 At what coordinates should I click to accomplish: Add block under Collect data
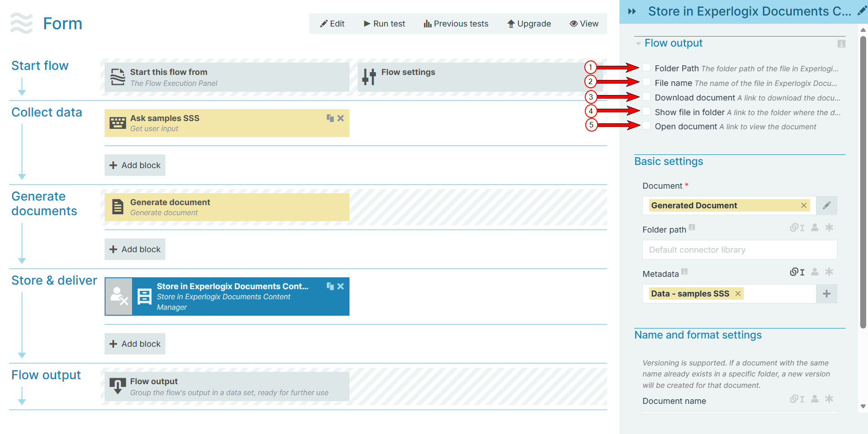coord(135,165)
